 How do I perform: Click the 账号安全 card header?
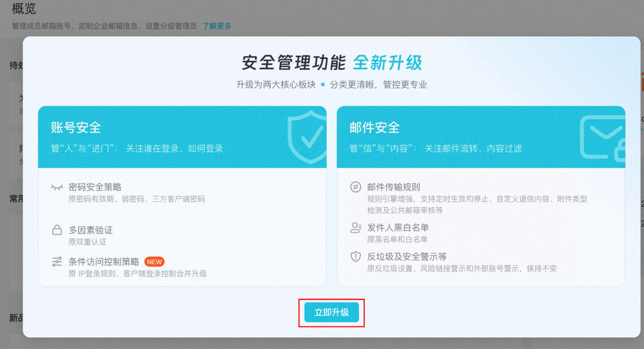click(x=76, y=127)
